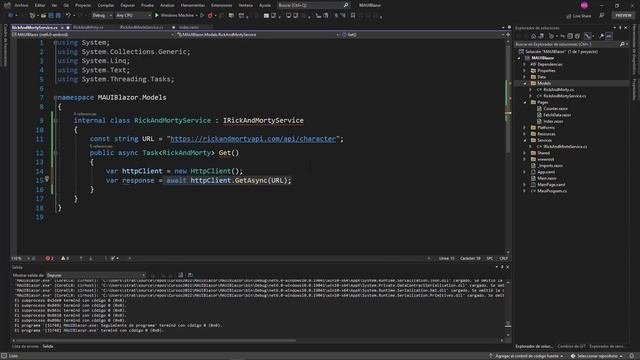
Task: Click the Hot Reload flame icon
Action: click(x=210, y=16)
